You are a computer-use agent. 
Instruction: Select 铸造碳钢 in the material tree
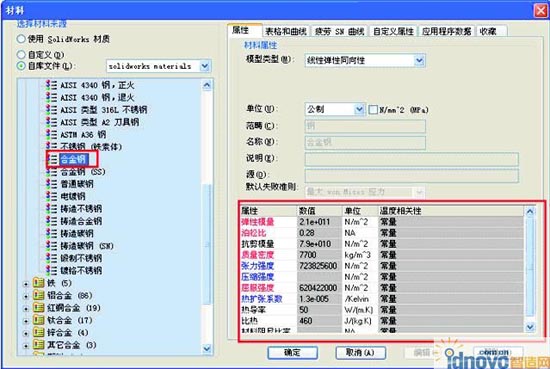tap(77, 233)
